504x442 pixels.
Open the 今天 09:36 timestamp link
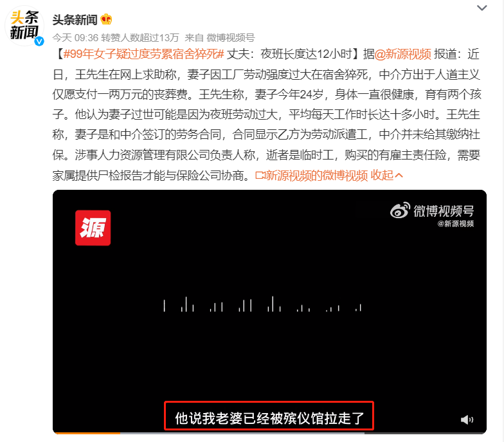pyautogui.click(x=75, y=38)
